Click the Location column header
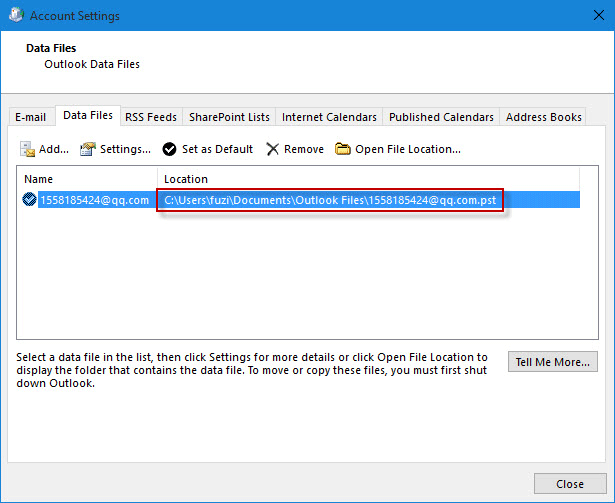 pyautogui.click(x=186, y=179)
